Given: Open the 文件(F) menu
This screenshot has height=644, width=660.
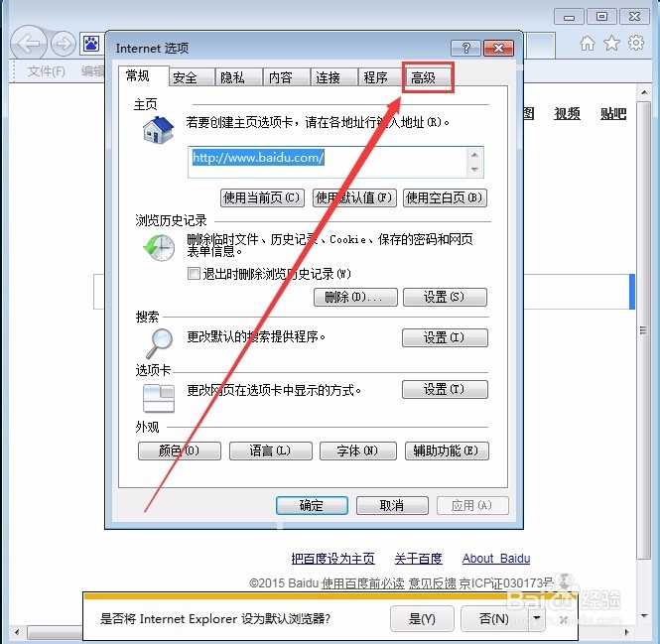Looking at the screenshot, I should tap(47, 71).
